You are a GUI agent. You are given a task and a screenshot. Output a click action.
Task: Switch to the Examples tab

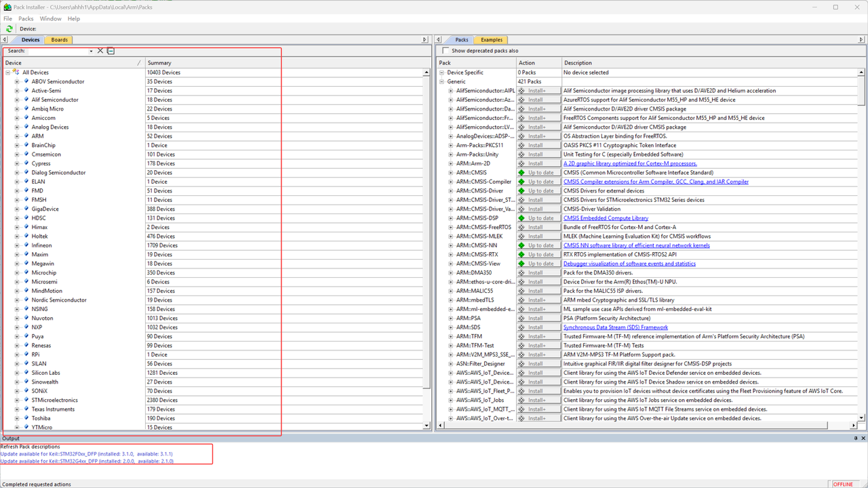[x=492, y=40]
